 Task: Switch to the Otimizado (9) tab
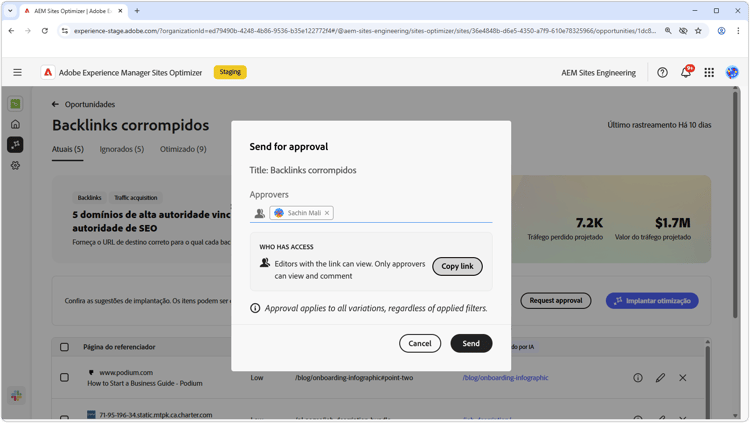tap(183, 149)
